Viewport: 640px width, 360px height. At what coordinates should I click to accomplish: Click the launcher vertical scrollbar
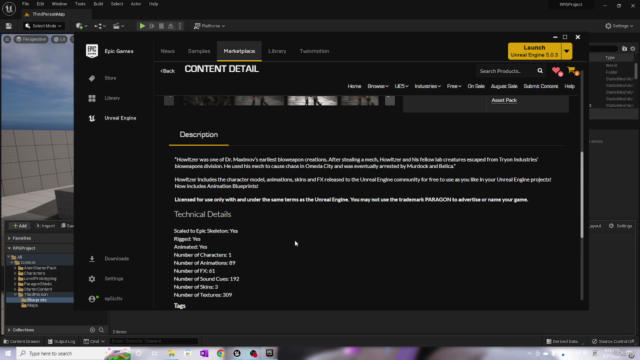[582, 194]
